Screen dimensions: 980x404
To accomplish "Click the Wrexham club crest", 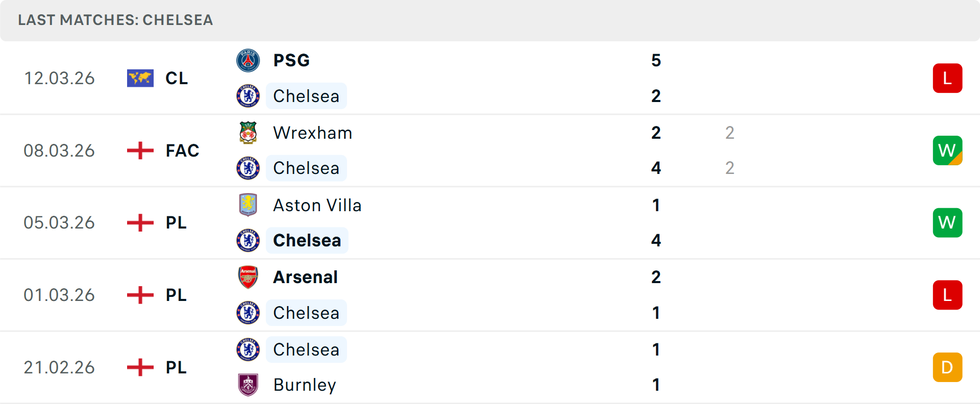I will (x=248, y=133).
